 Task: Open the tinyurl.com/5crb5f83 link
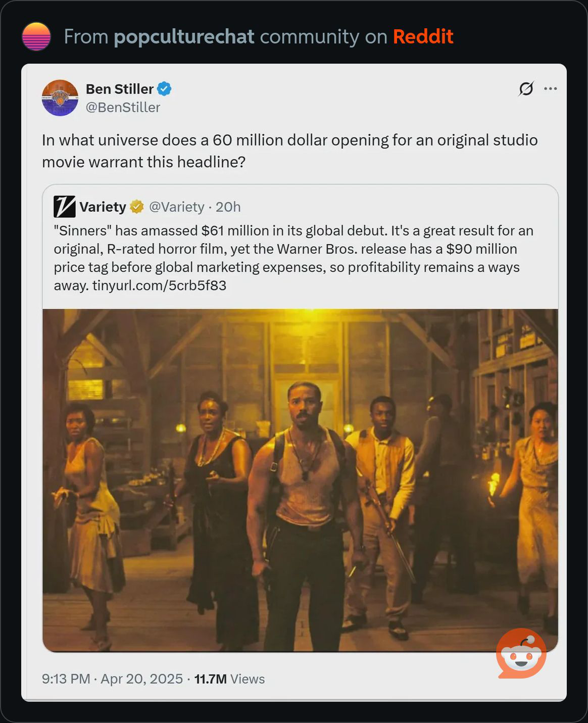coord(159,285)
